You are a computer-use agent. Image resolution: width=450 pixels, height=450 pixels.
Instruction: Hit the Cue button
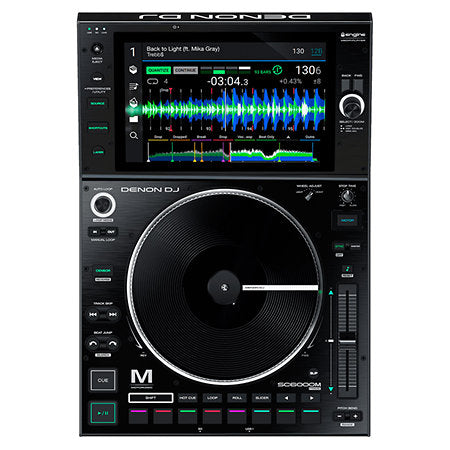pyautogui.click(x=103, y=380)
